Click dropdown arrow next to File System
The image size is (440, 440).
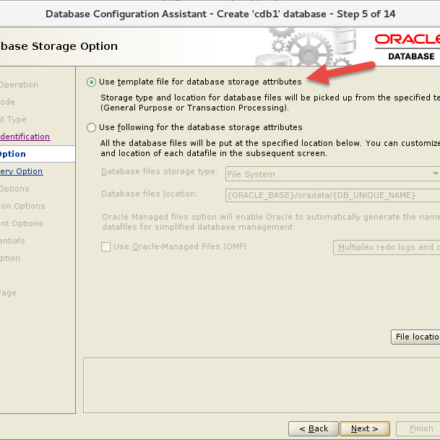(x=435, y=174)
